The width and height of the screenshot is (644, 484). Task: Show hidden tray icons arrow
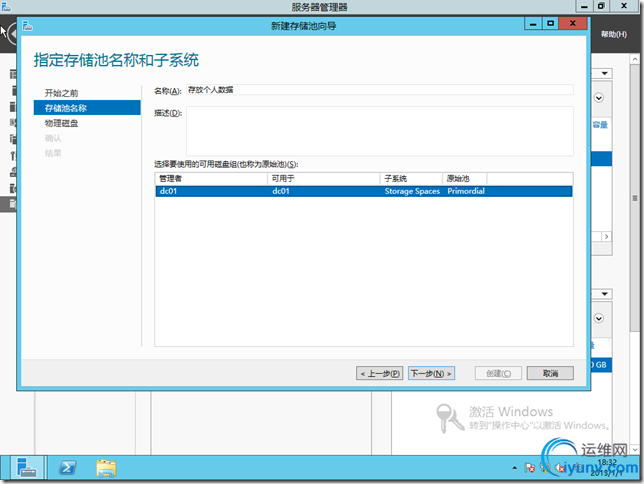pos(514,468)
